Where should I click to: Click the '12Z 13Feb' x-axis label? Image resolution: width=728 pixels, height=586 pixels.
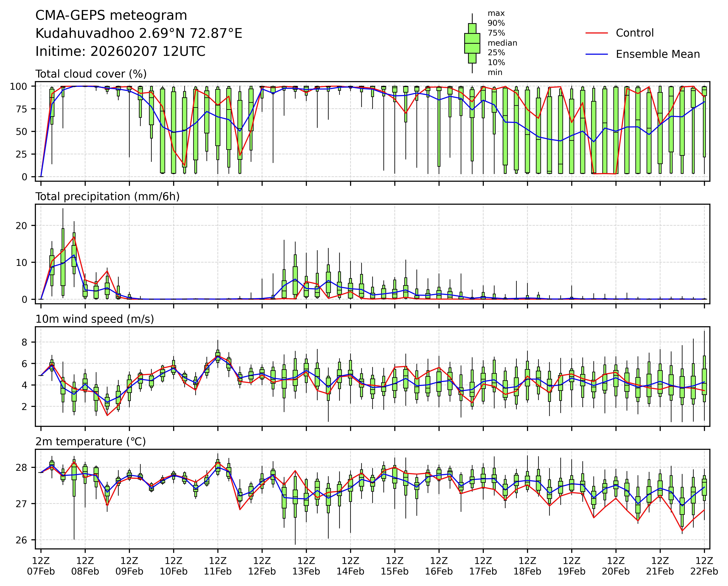coord(306,566)
